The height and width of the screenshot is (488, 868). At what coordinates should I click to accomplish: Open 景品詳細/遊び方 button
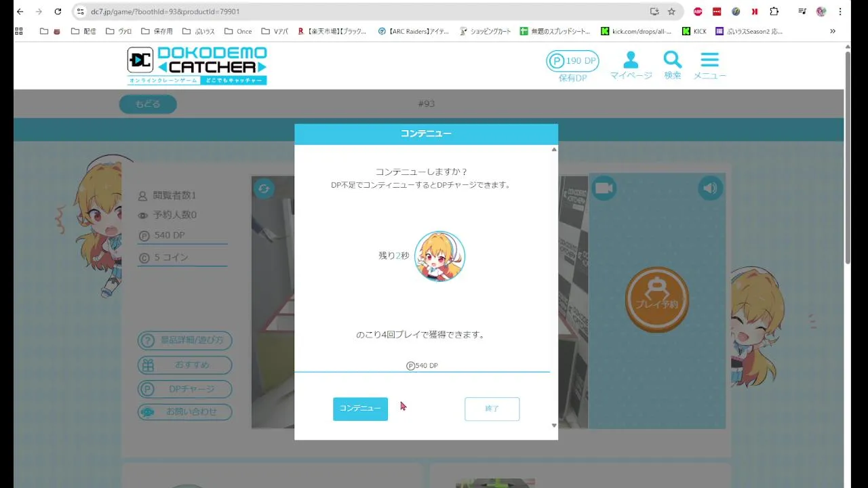point(184,340)
